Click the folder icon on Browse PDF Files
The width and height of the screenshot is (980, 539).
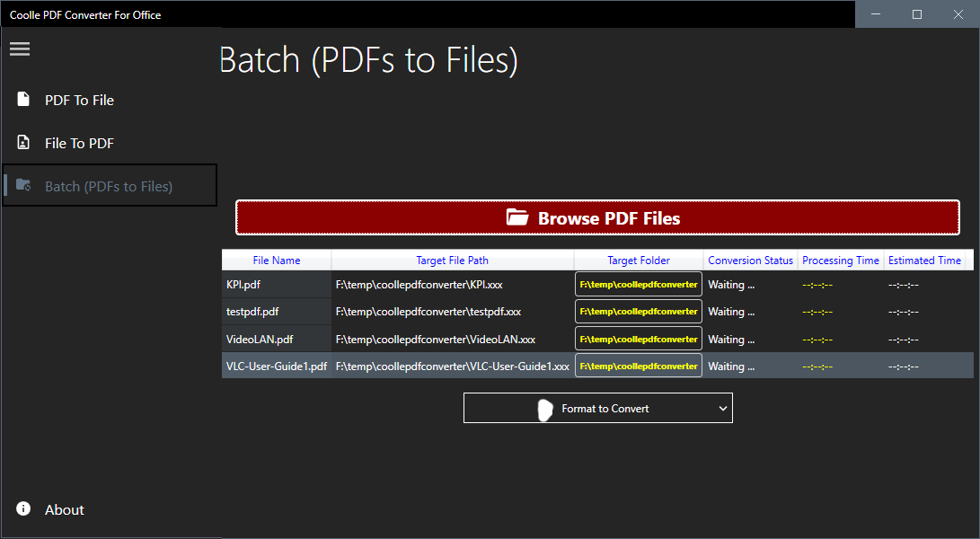(517, 216)
